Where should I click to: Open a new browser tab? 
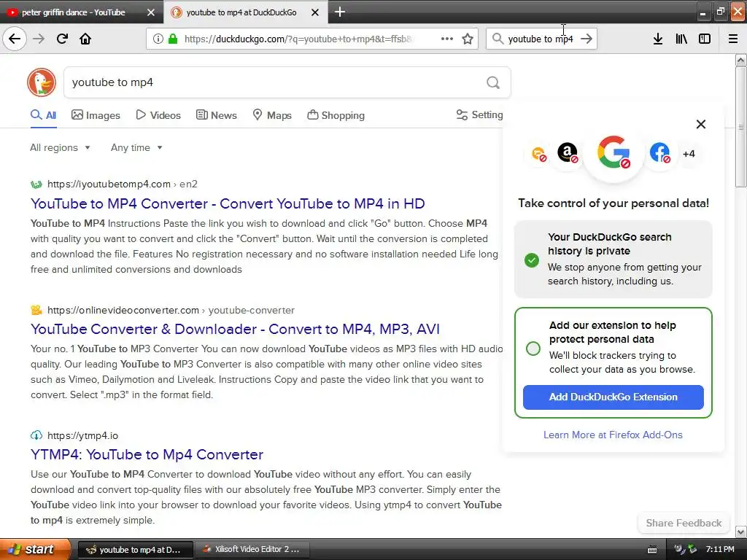pyautogui.click(x=340, y=12)
